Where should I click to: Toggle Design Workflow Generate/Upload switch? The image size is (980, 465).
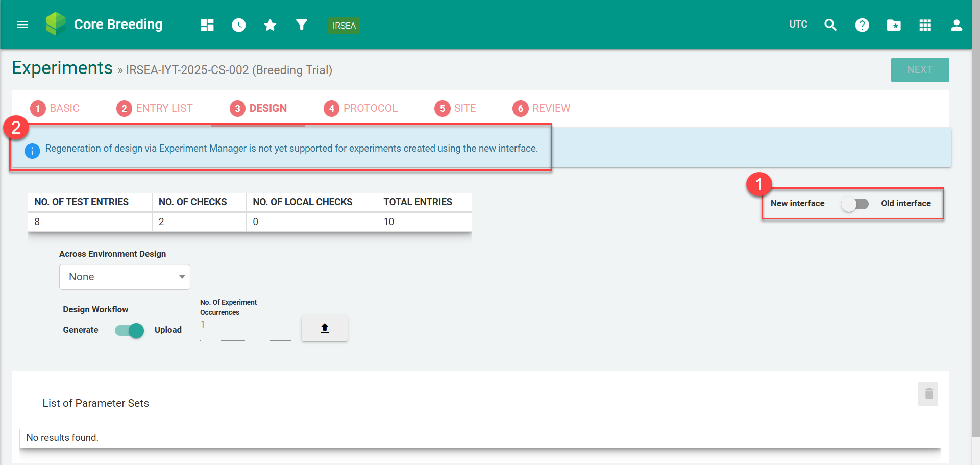(x=130, y=330)
